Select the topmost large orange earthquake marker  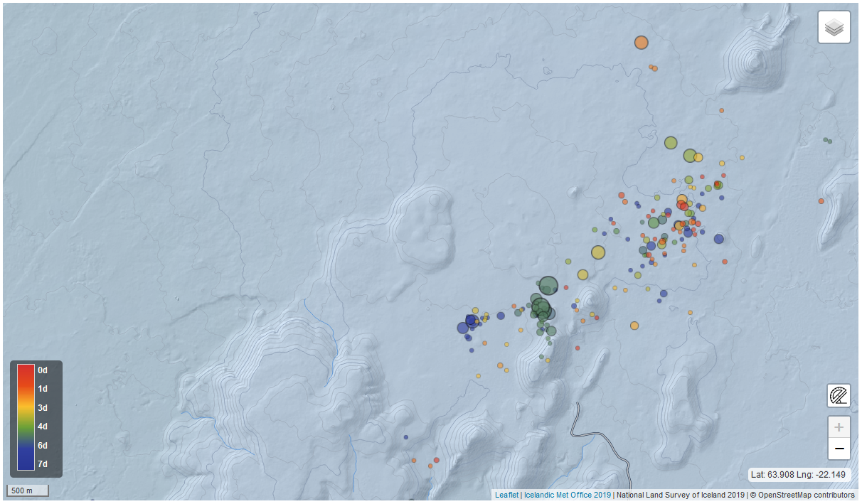(641, 43)
